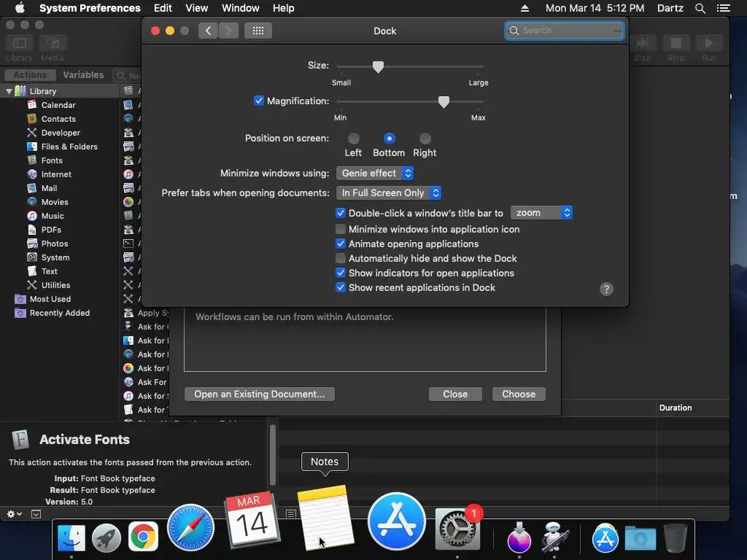Select Bottom position on screen
The height and width of the screenshot is (560, 747).
click(390, 139)
